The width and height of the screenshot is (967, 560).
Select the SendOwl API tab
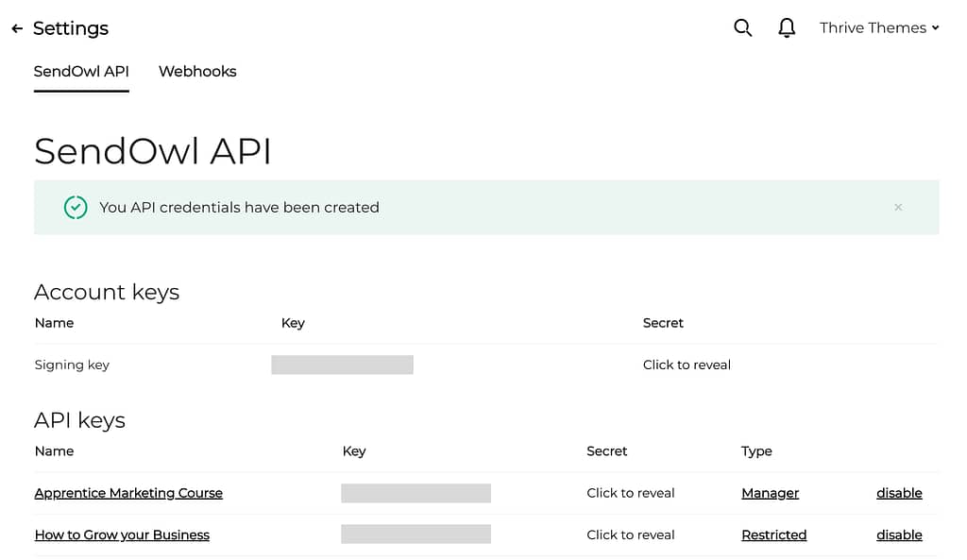81,72
